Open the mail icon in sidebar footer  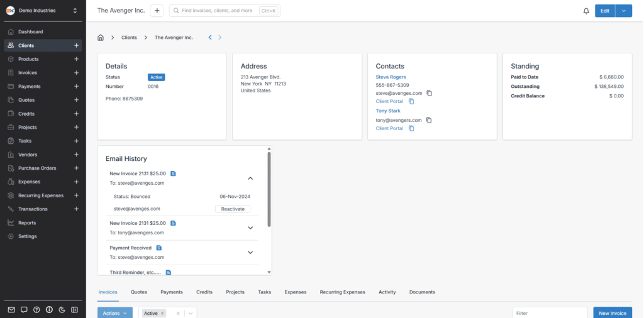[11, 310]
